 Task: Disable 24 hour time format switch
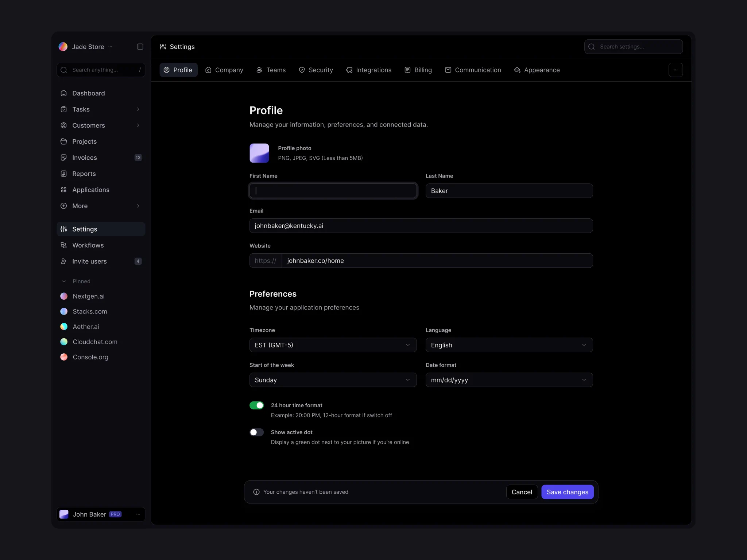click(x=256, y=405)
